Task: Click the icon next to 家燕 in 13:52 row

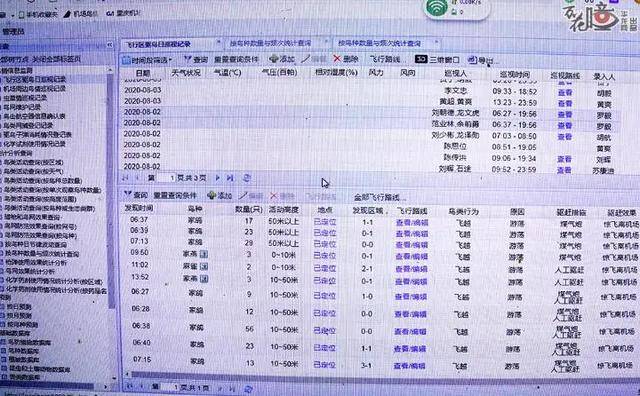Action: pyautogui.click(x=204, y=279)
